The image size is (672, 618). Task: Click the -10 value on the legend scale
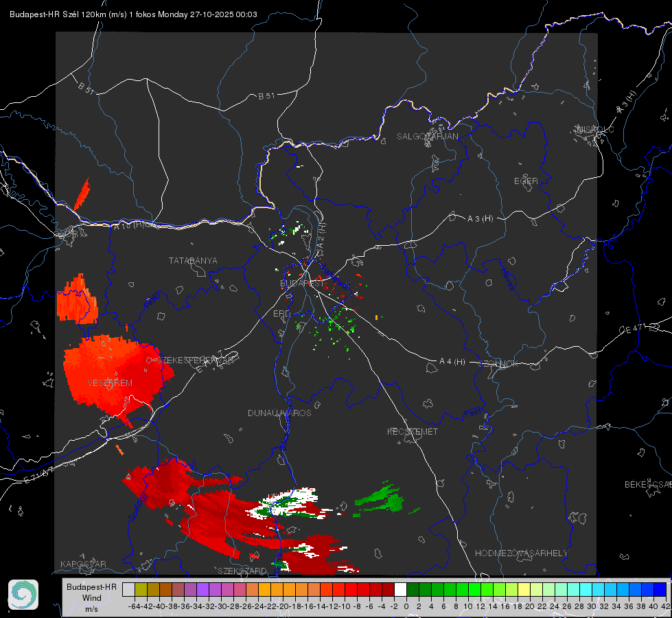(344, 606)
